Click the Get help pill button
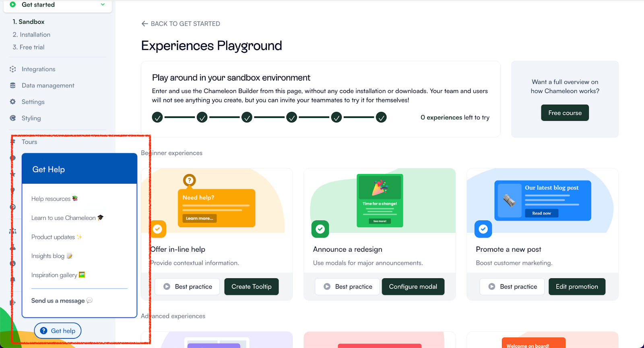Screen dimensions: 644x348 point(58,331)
